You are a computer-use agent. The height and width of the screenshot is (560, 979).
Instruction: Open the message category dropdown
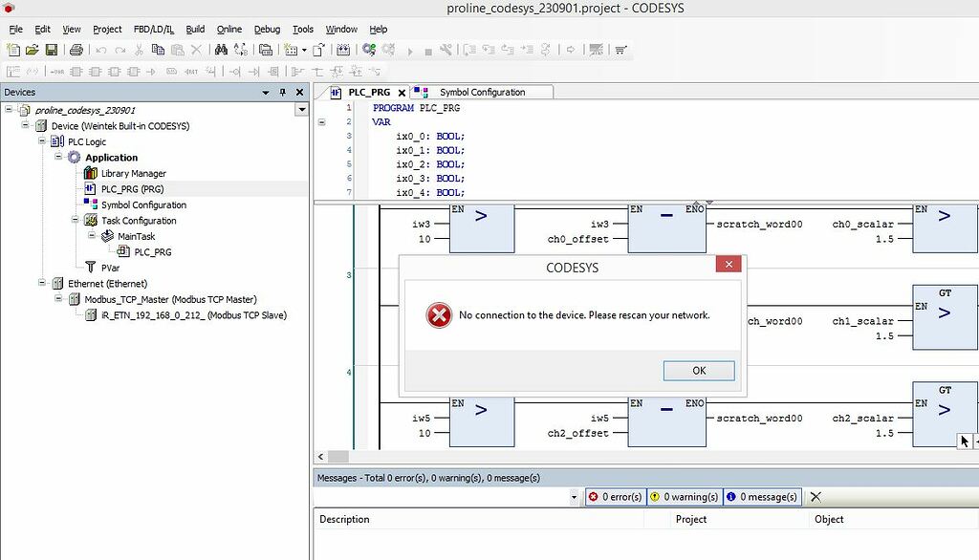[x=574, y=497]
